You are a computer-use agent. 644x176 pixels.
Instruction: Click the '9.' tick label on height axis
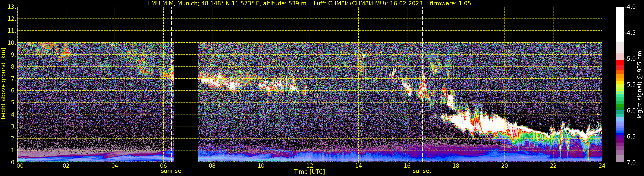pos(13,55)
